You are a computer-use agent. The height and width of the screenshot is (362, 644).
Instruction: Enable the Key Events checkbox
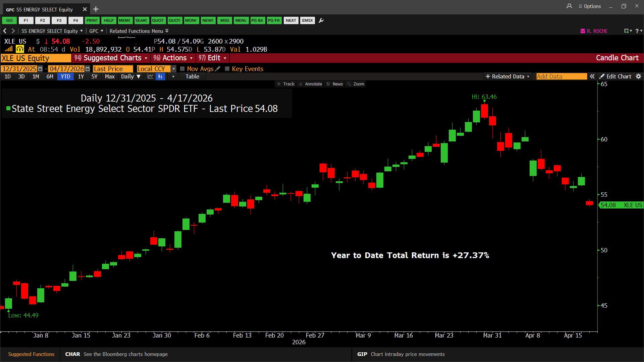point(227,69)
